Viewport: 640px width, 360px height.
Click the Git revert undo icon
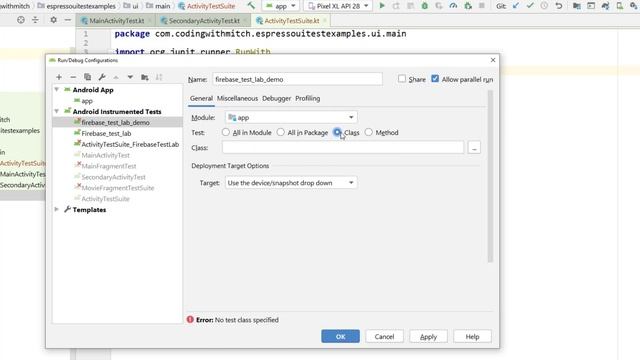coord(559,6)
